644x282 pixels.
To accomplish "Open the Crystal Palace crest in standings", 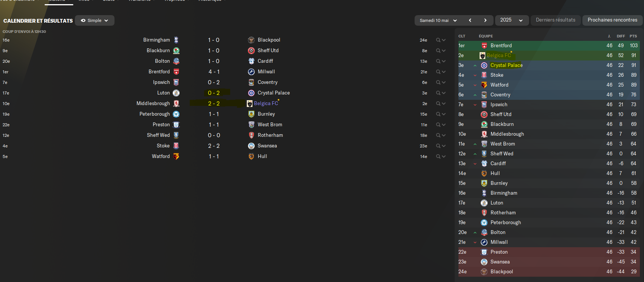I will tap(484, 65).
